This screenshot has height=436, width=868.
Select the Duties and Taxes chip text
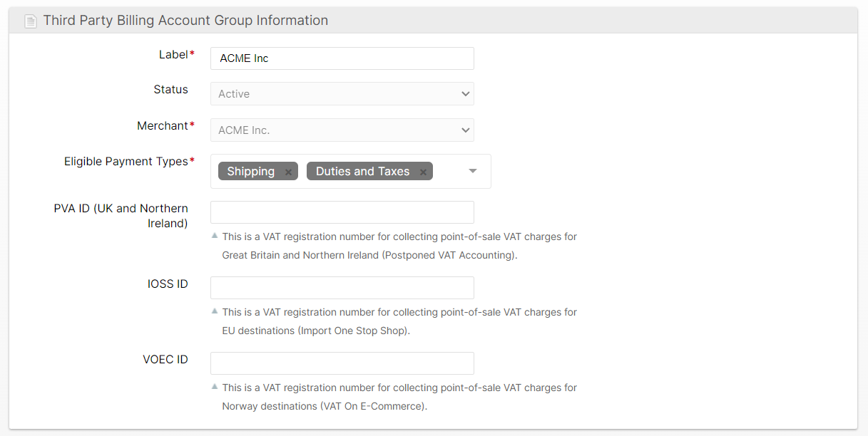point(362,172)
